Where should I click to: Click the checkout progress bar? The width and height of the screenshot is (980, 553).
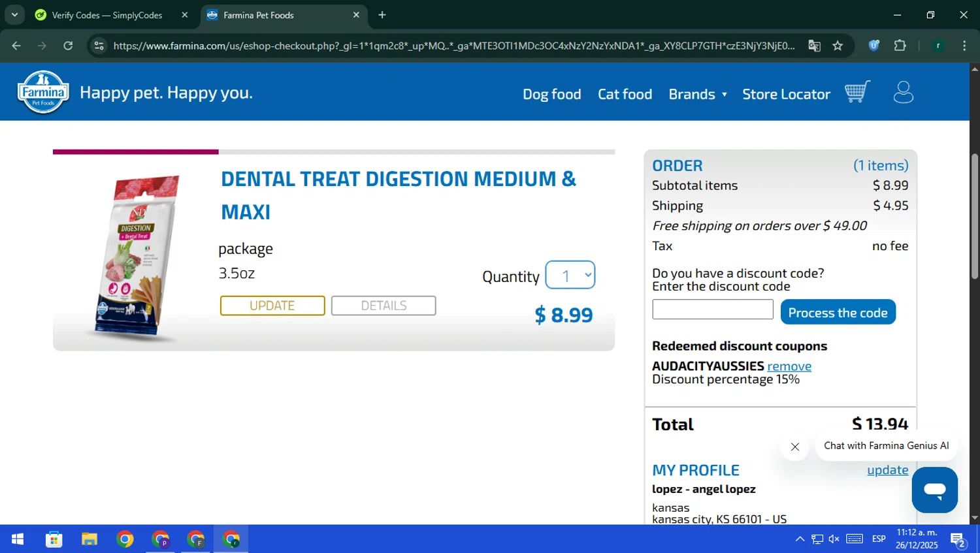click(x=334, y=152)
